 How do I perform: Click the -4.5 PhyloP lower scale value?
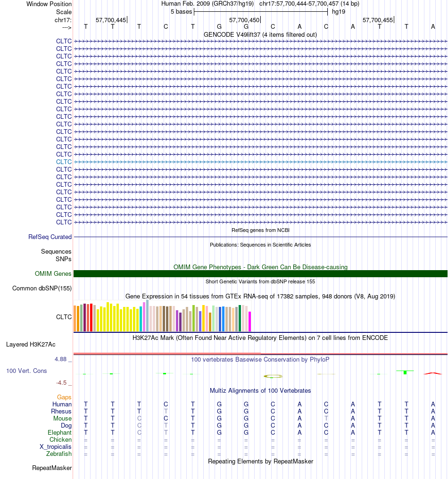[61, 382]
